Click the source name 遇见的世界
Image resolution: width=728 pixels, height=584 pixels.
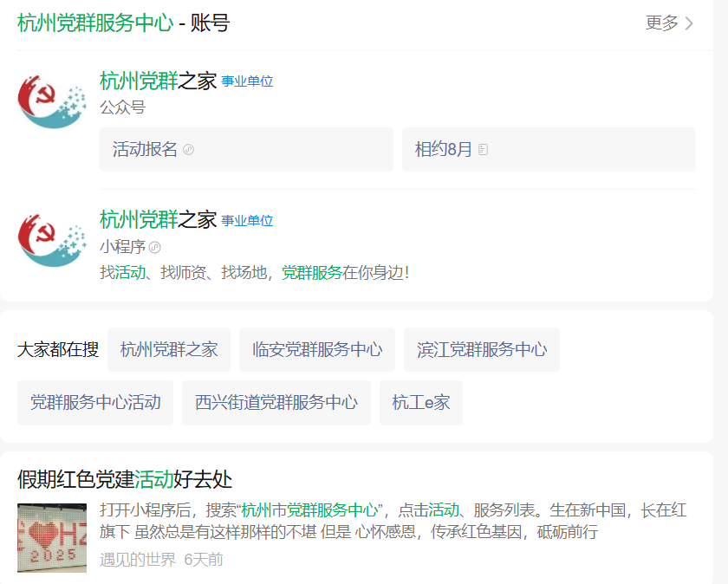click(x=138, y=560)
